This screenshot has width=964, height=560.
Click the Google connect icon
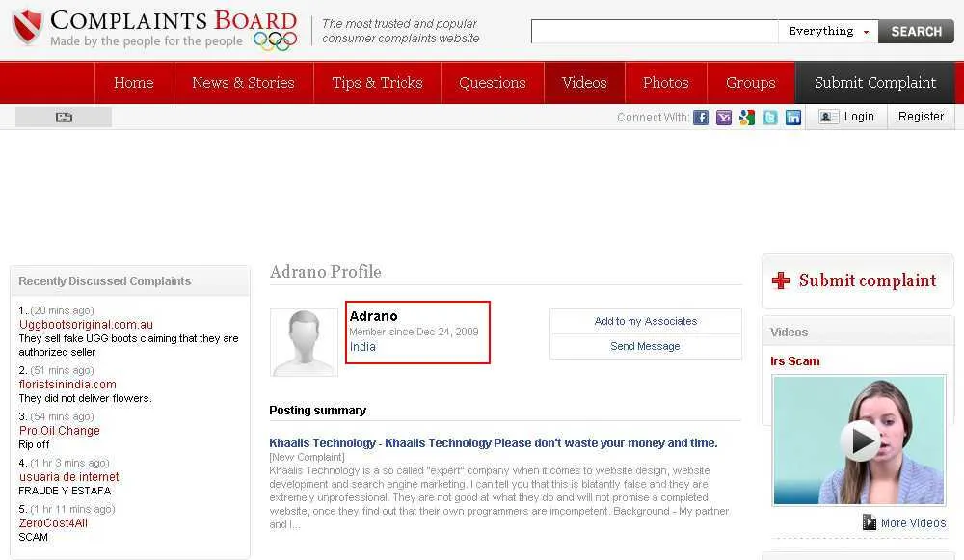pos(747,118)
